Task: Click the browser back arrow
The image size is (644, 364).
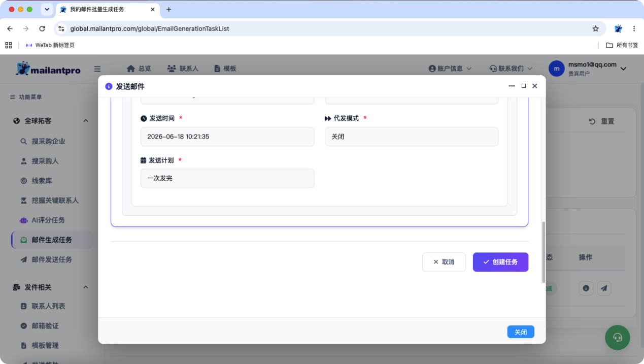Action: (x=10, y=29)
